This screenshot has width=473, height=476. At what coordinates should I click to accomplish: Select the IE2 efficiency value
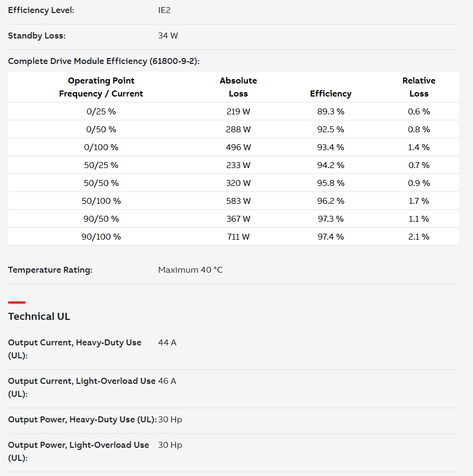click(164, 10)
